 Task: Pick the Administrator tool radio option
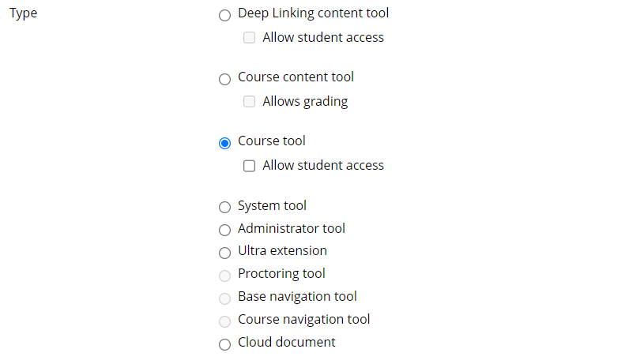tap(224, 230)
